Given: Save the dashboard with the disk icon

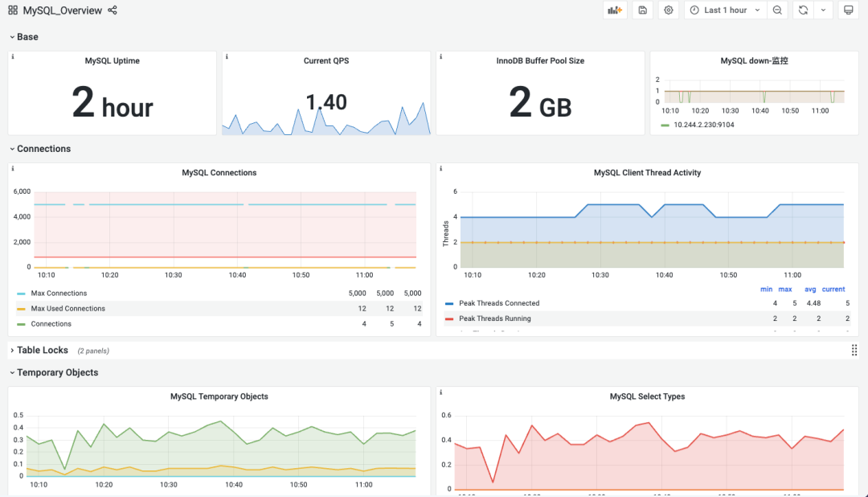Looking at the screenshot, I should tap(642, 10).
